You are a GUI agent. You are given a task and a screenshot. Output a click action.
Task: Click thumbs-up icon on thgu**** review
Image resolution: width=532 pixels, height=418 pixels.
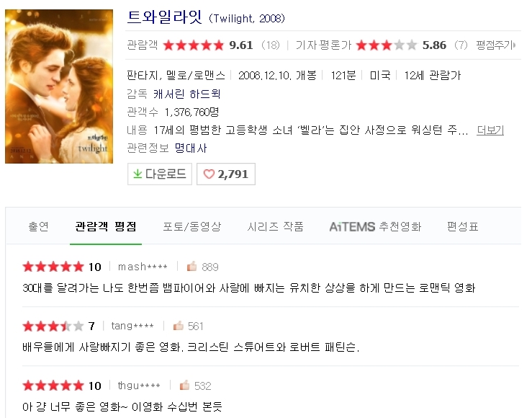[x=184, y=385]
